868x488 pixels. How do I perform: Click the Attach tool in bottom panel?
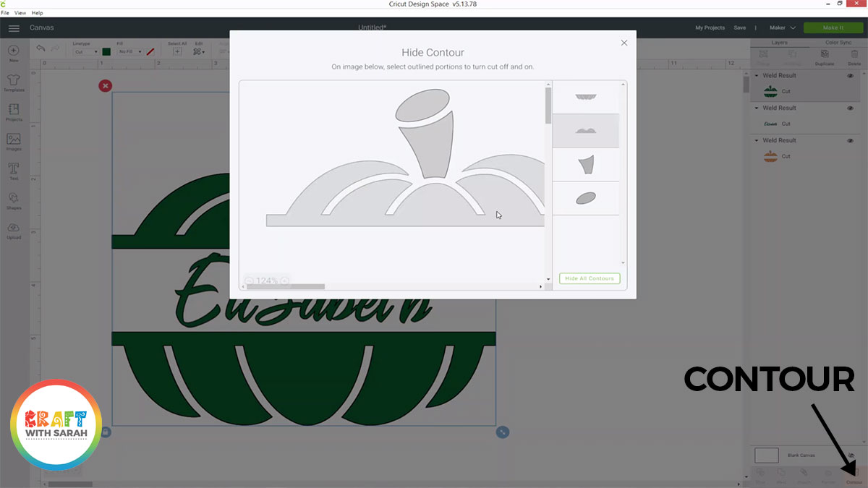[x=804, y=476]
